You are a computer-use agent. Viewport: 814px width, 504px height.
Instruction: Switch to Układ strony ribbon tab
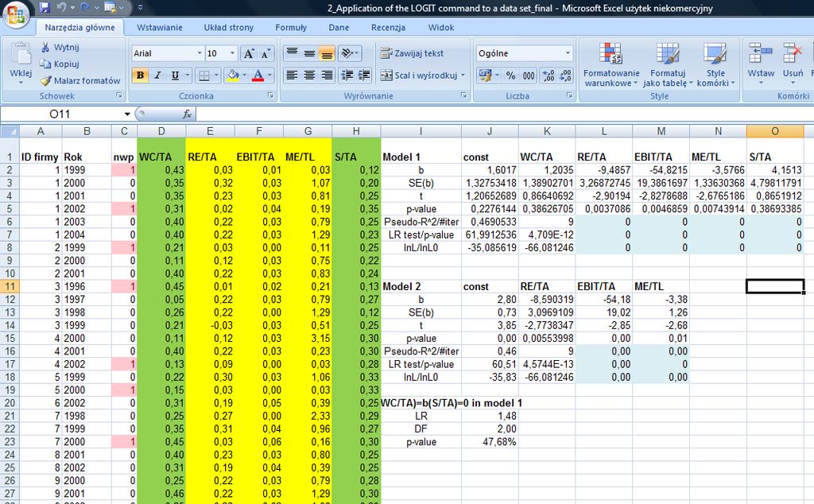[228, 28]
